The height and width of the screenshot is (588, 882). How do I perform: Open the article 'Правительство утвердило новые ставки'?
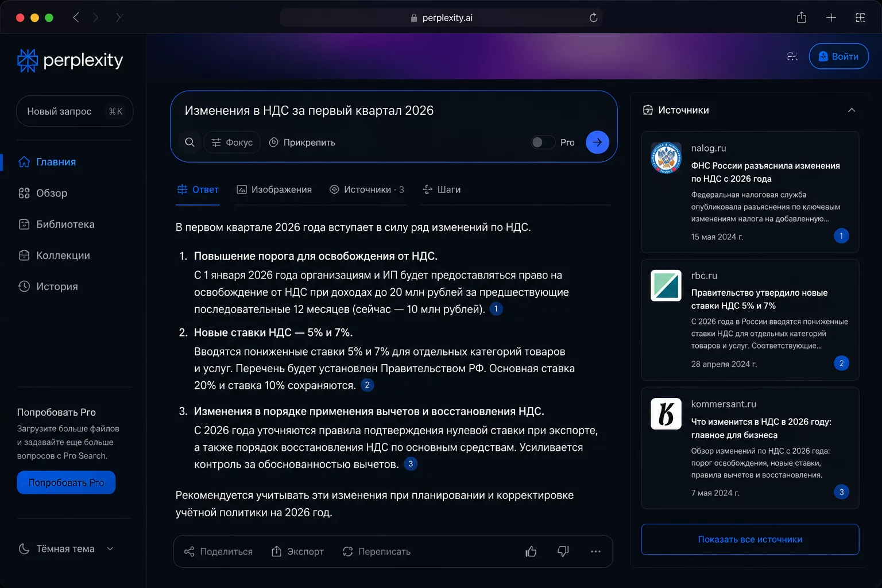point(759,299)
